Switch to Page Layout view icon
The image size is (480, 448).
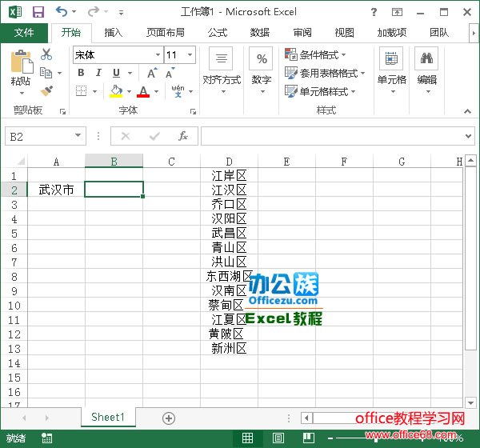(x=278, y=438)
